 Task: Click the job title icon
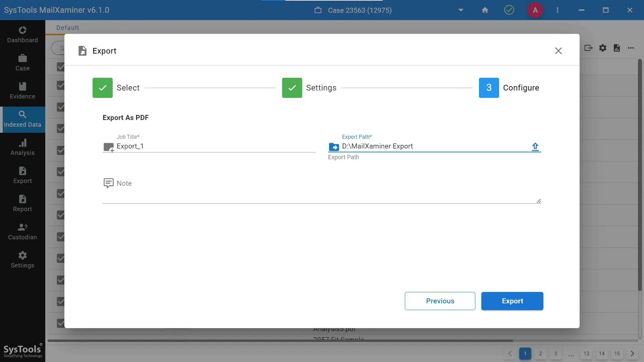(109, 147)
